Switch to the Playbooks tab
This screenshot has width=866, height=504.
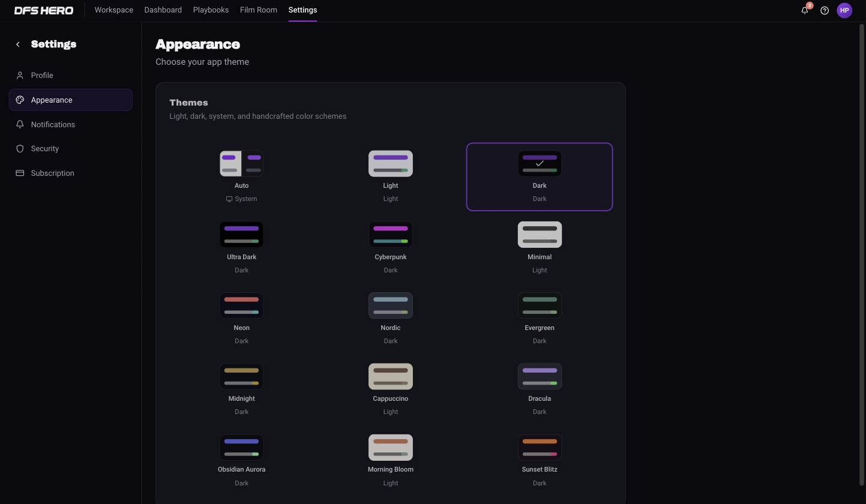coord(211,10)
